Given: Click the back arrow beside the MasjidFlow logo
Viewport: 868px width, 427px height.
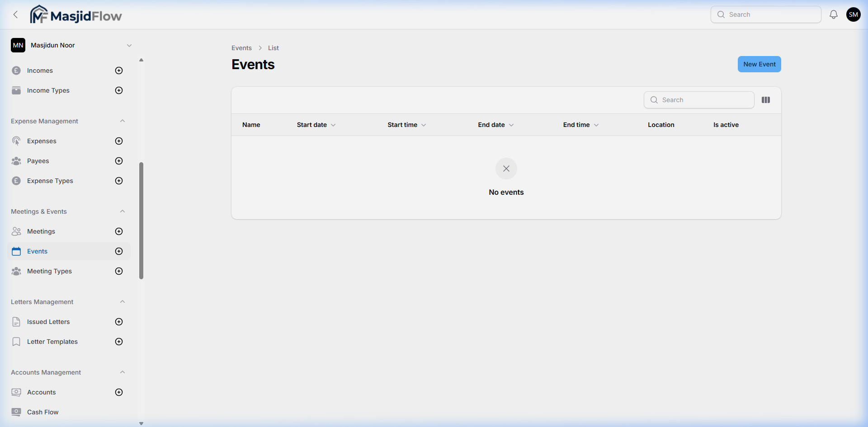Looking at the screenshot, I should [15, 14].
